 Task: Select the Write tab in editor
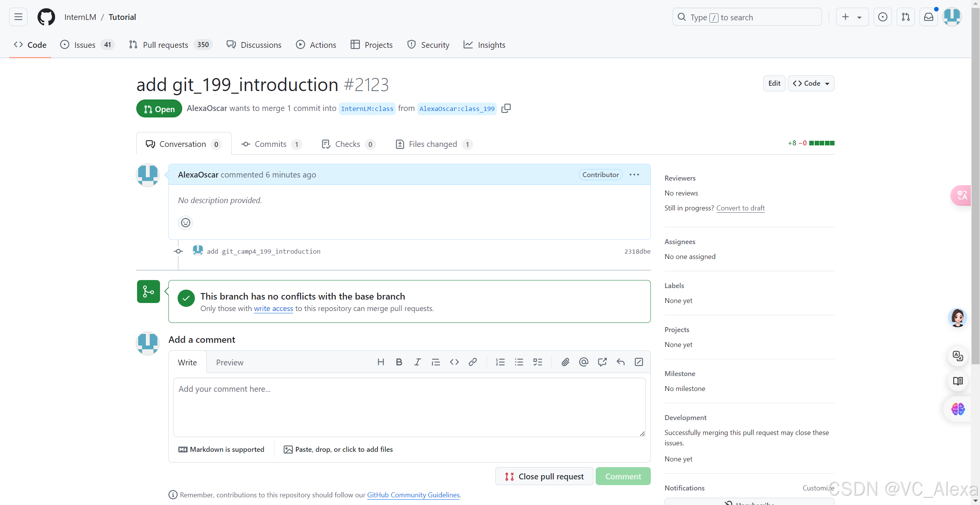click(x=188, y=362)
